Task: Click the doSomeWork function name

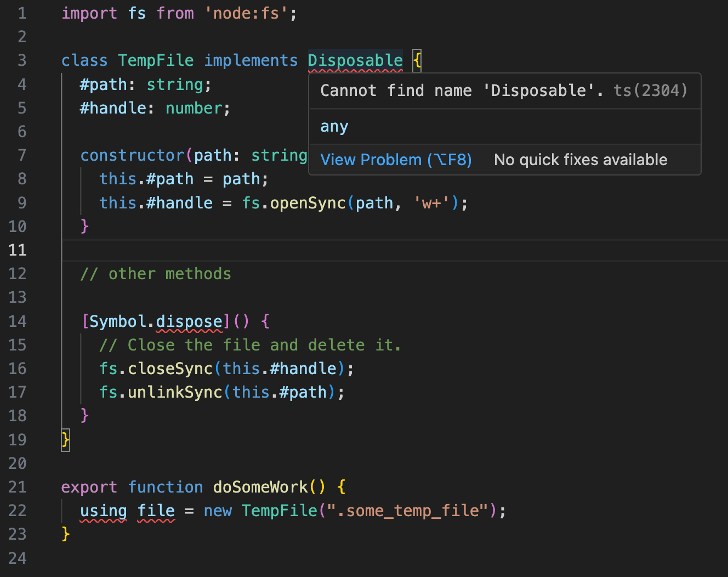Action: [260, 487]
